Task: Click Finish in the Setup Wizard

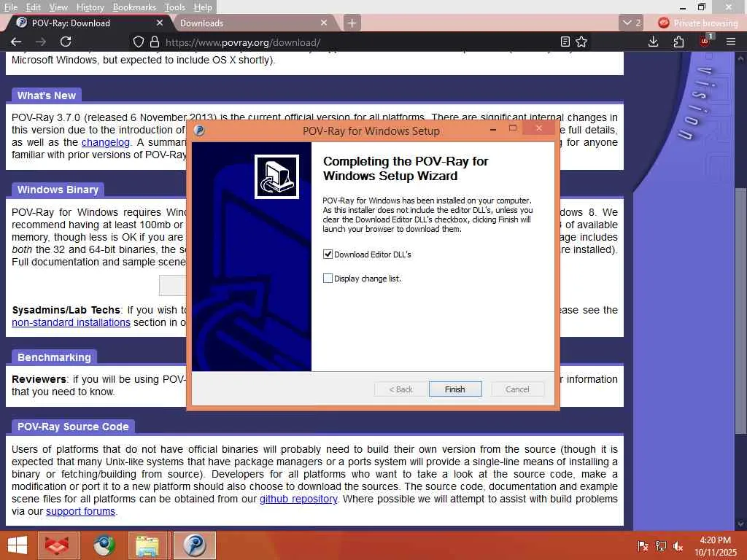Action: pyautogui.click(x=455, y=389)
